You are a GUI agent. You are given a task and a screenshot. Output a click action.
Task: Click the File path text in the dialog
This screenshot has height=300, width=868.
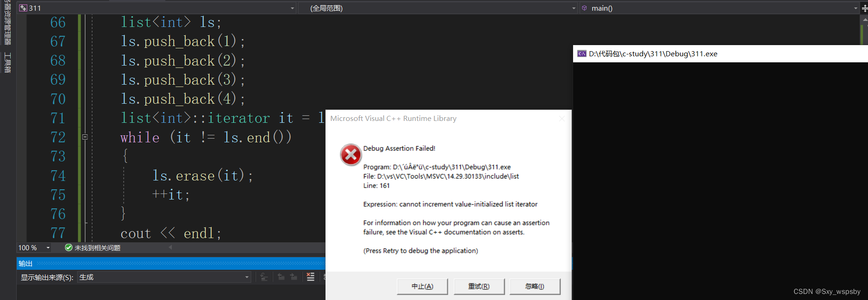(441, 176)
